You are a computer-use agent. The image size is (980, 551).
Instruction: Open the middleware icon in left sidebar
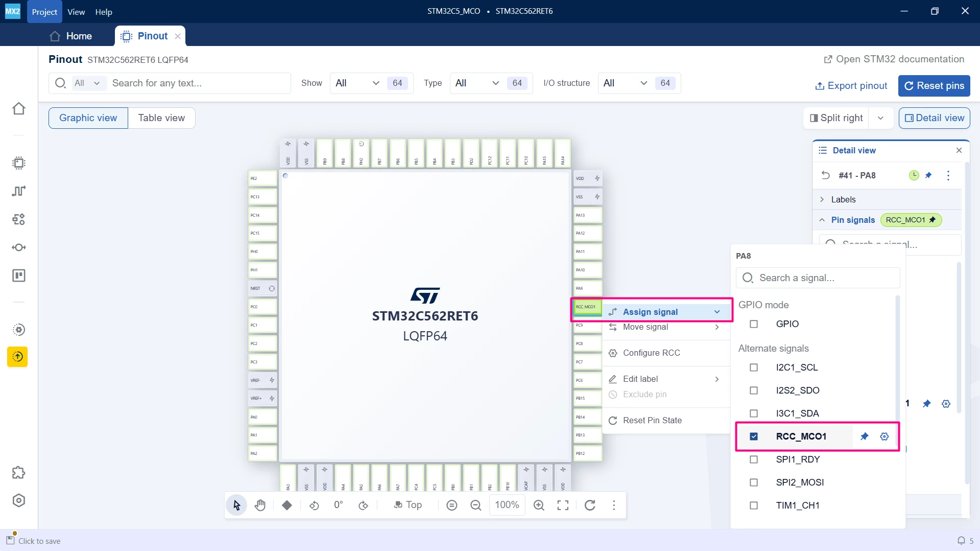(19, 247)
